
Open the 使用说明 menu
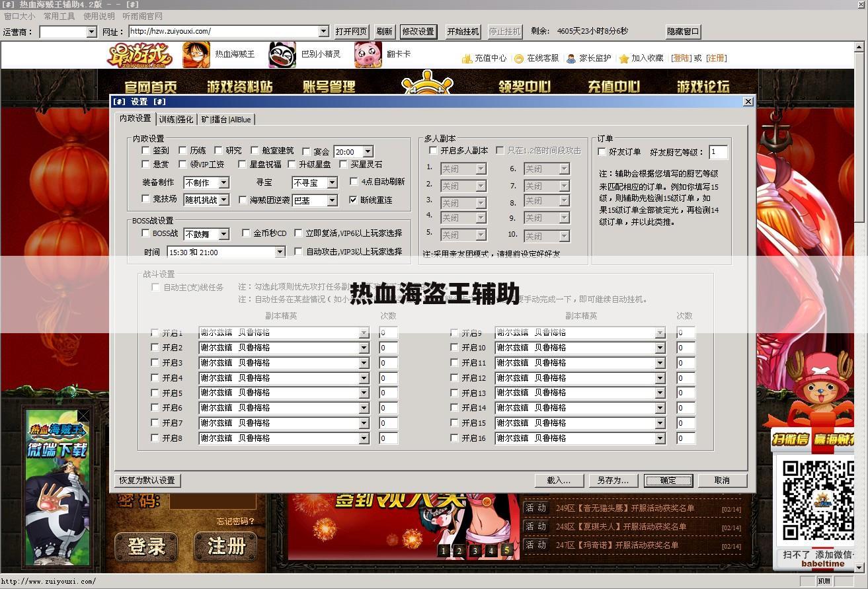click(99, 17)
